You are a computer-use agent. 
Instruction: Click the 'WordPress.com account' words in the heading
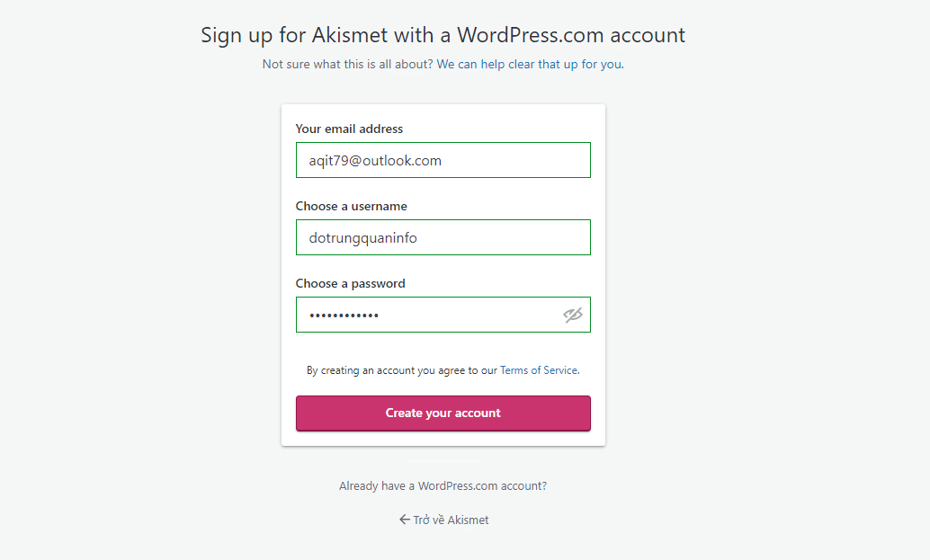pyautogui.click(x=571, y=35)
